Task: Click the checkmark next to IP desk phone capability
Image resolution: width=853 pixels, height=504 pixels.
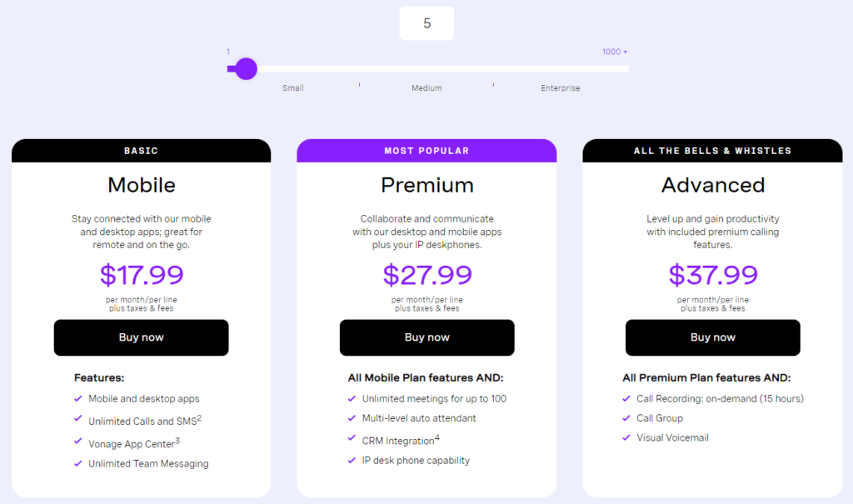Action: click(x=352, y=460)
